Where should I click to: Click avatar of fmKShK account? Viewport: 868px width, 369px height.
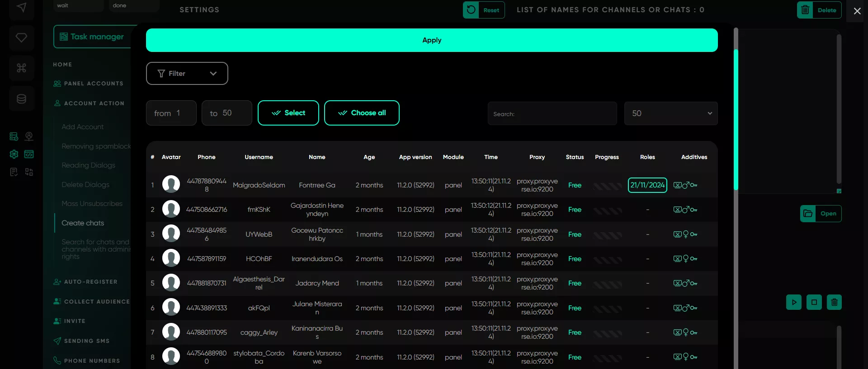[x=171, y=209]
